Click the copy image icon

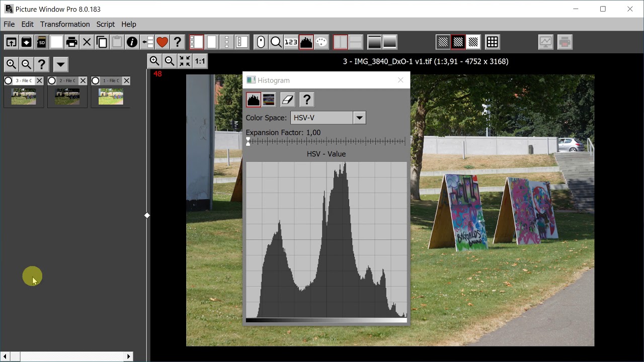click(102, 42)
